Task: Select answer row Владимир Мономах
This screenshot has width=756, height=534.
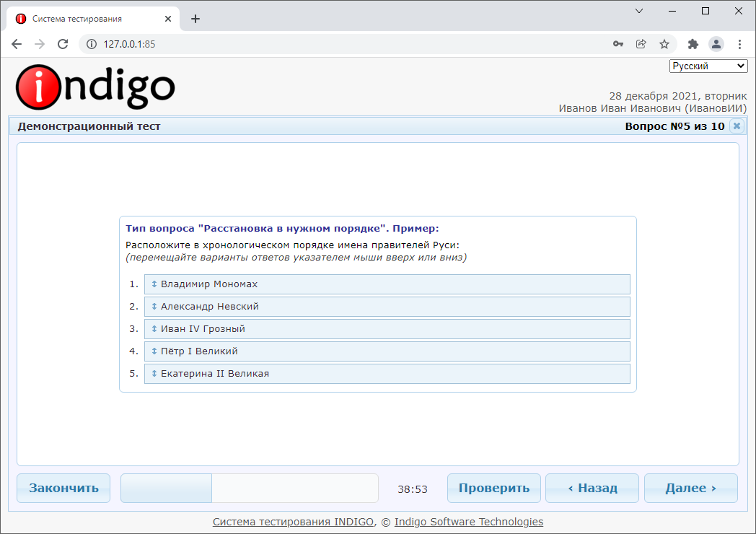Action: click(x=387, y=284)
